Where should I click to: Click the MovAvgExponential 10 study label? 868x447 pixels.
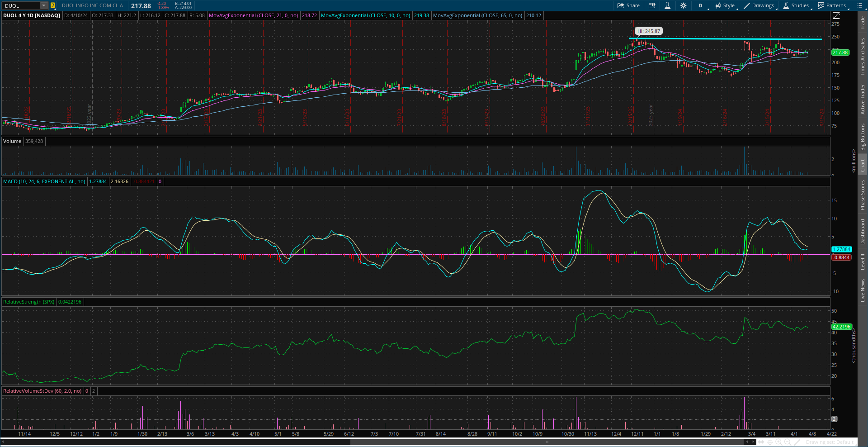coord(365,15)
